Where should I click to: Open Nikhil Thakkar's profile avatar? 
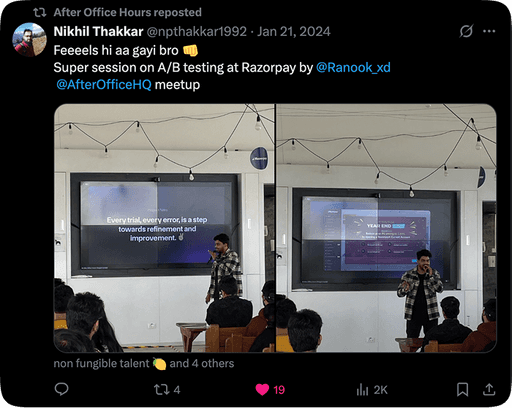click(x=29, y=40)
